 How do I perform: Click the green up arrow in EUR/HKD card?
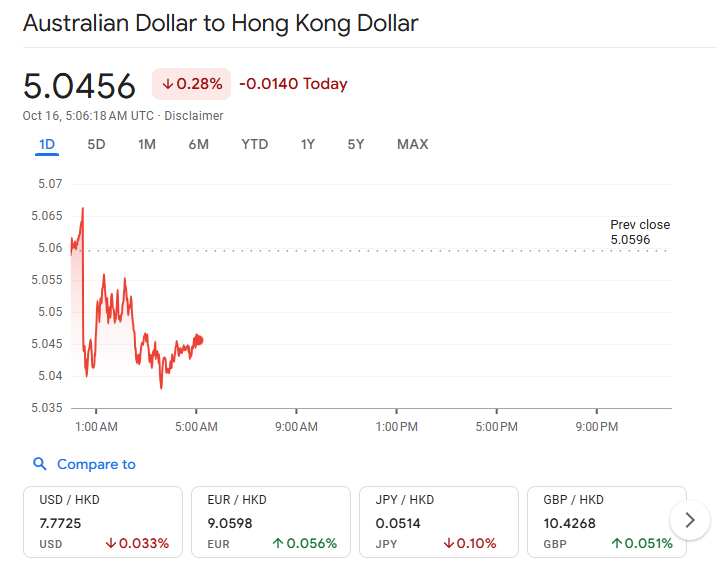tap(278, 544)
